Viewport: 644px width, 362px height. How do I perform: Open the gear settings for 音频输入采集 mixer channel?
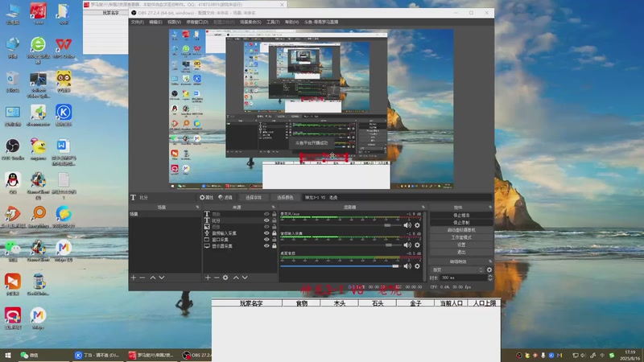click(417, 245)
